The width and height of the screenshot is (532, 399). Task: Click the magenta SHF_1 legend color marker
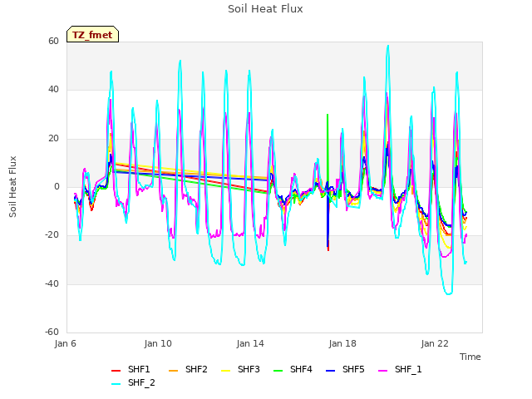tap(382, 371)
